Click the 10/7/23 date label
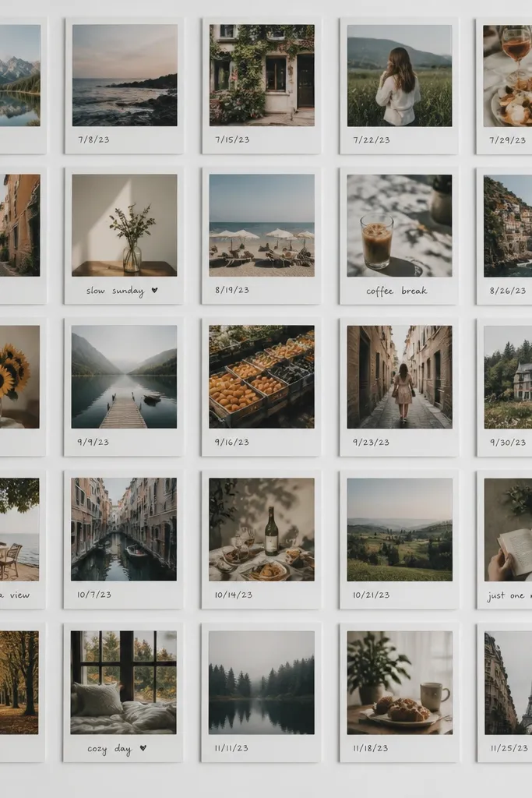 (x=94, y=595)
